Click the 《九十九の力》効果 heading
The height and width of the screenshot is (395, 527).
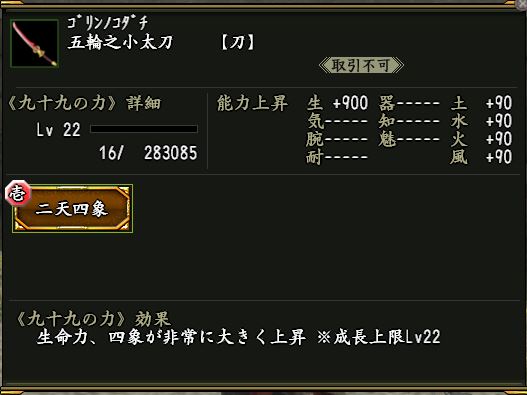point(93,319)
